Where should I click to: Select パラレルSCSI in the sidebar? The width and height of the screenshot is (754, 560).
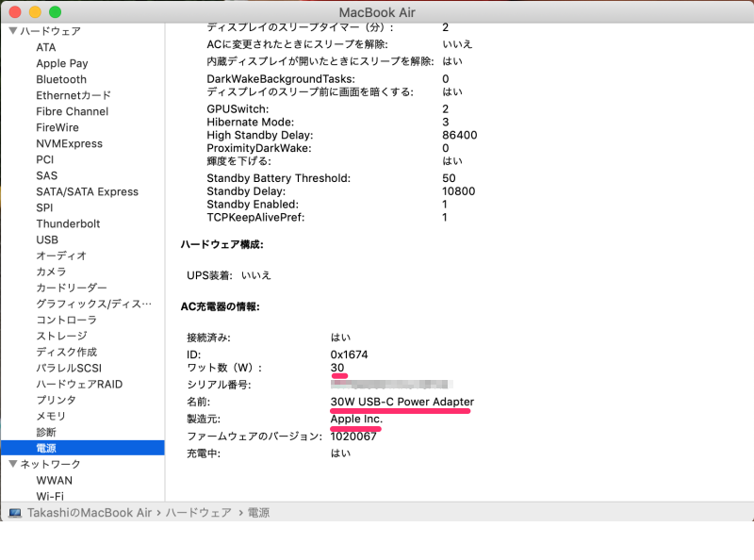pos(69,368)
